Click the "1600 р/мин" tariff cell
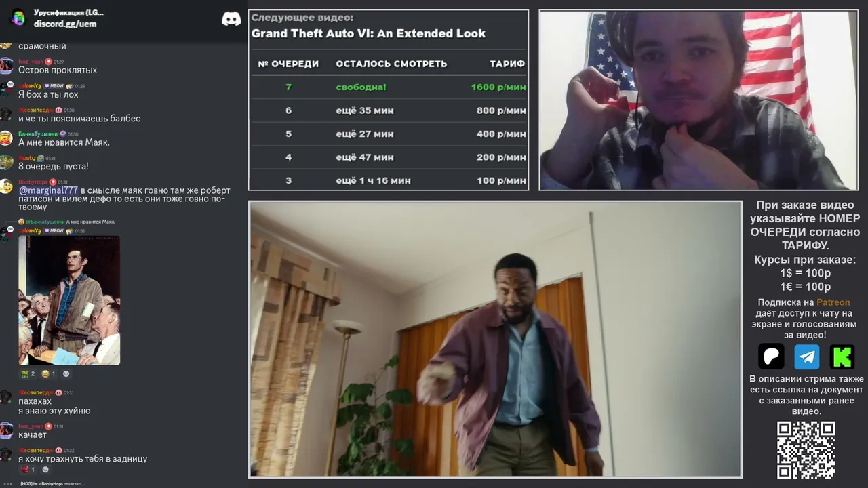This screenshot has height=488, width=868. (x=498, y=87)
